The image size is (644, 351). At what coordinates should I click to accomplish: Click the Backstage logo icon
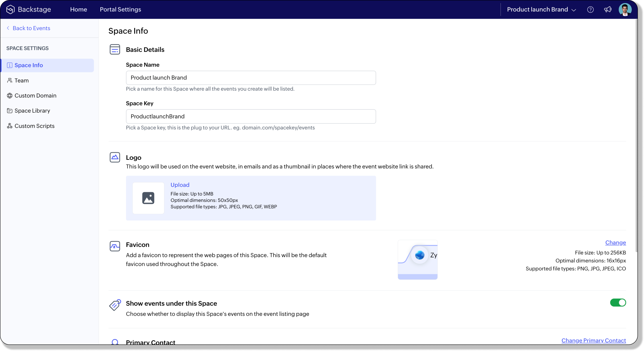(x=11, y=10)
